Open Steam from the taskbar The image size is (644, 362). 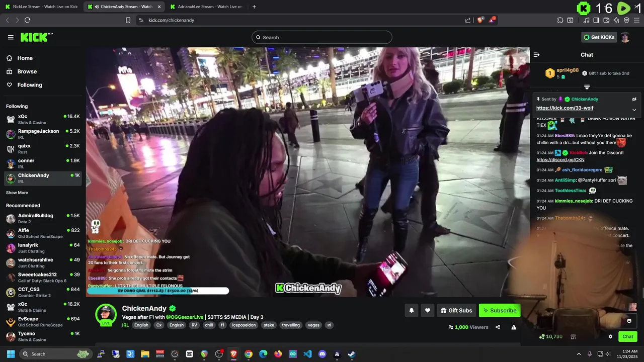pyautogui.click(x=352, y=354)
